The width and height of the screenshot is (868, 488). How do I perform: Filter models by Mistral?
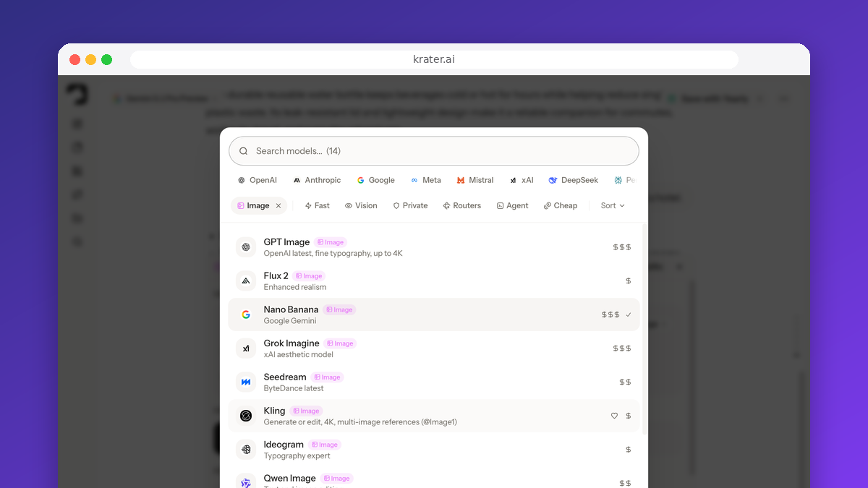click(x=475, y=180)
